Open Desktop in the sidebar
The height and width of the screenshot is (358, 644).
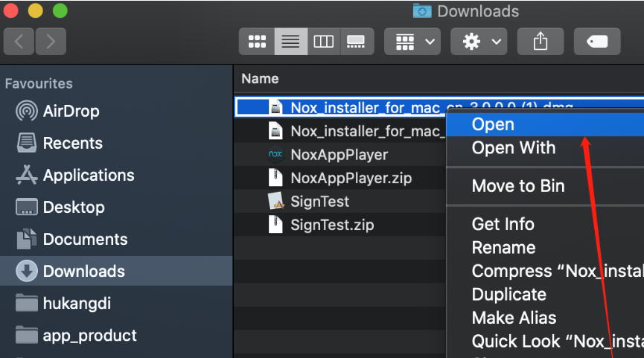click(116, 208)
